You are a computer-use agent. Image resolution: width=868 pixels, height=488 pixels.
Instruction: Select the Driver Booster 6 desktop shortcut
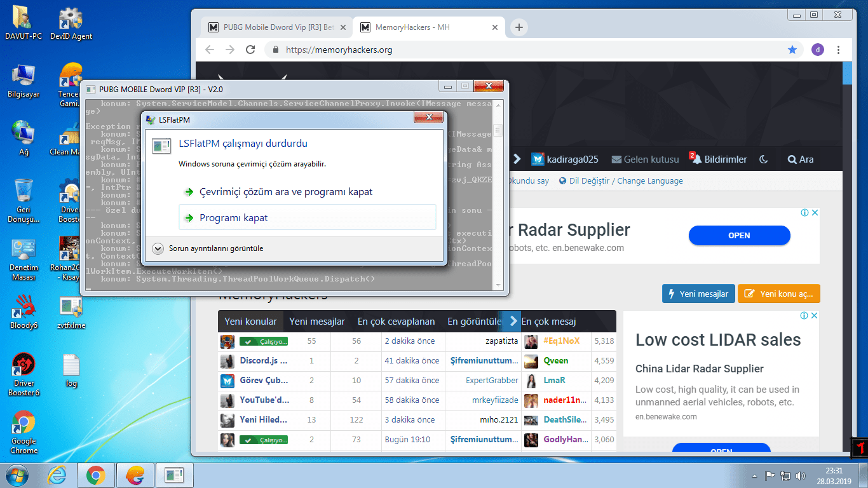coord(24,375)
